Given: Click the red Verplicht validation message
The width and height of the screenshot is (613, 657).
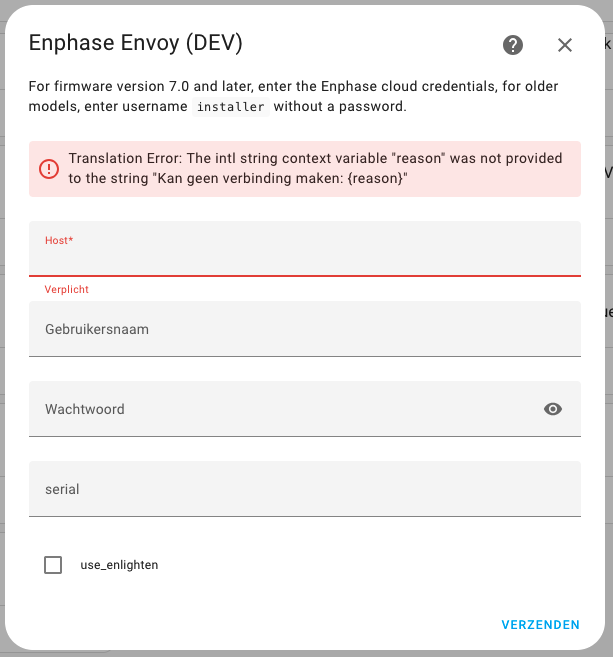Looking at the screenshot, I should pos(67,289).
